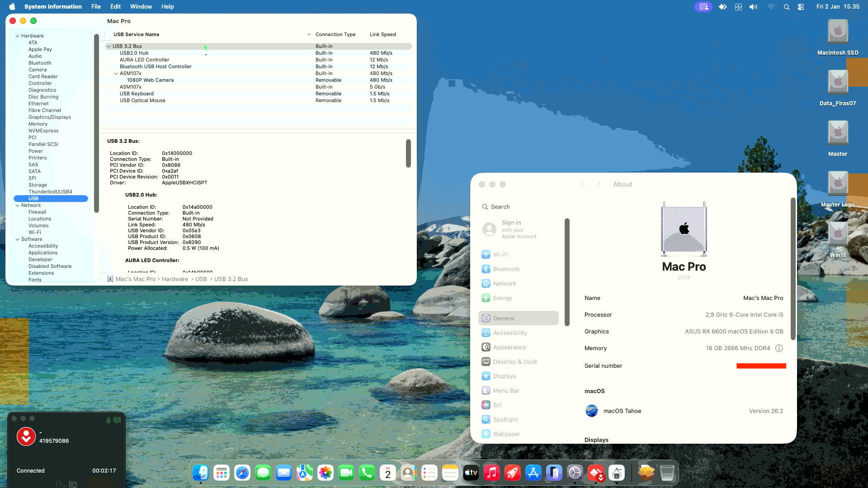Click the screen sharing indicator in the menu bar
Image resolution: width=868 pixels, height=488 pixels.
point(703,7)
